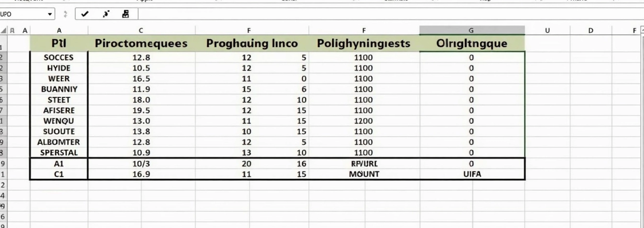Select the WENQU cell
The width and height of the screenshot is (644, 228).
tap(59, 121)
